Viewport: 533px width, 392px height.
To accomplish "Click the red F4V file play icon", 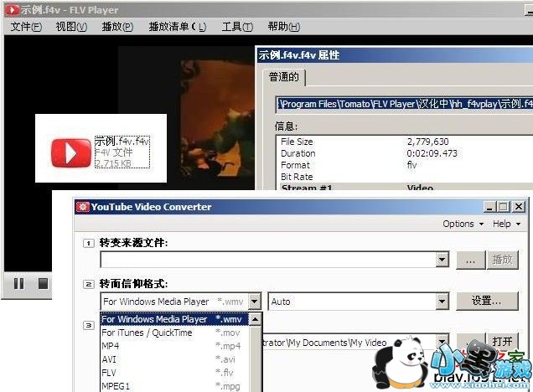I will coord(71,152).
